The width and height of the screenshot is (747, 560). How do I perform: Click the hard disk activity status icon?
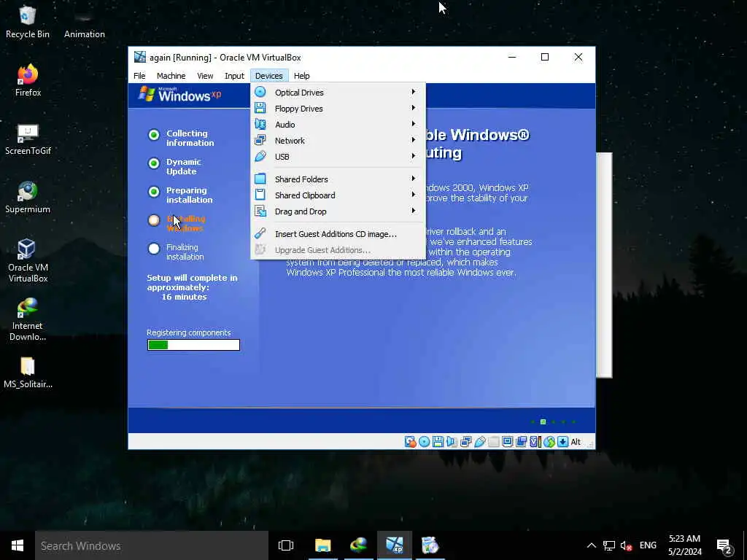[x=410, y=442]
